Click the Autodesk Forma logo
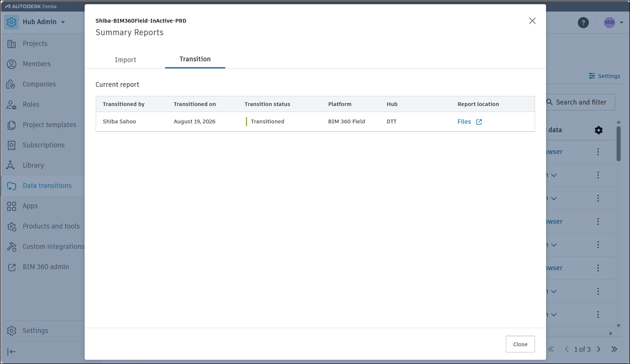The width and height of the screenshot is (630, 364). [x=31, y=7]
